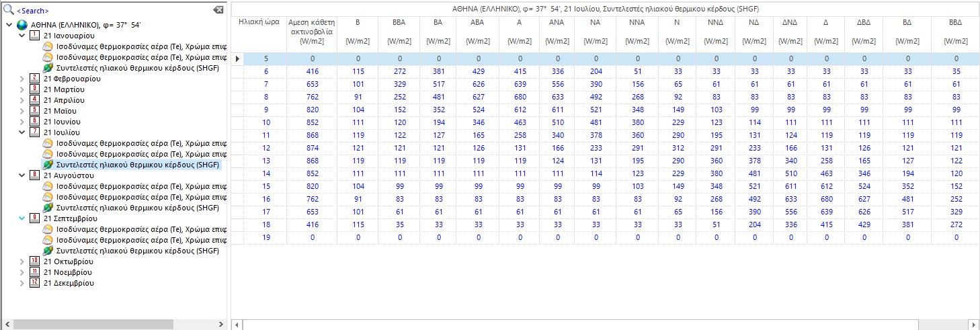This screenshot has width=980, height=330.
Task: Click the SHGF leaf icon under 21 Ιανουαρίου
Action: (48, 68)
